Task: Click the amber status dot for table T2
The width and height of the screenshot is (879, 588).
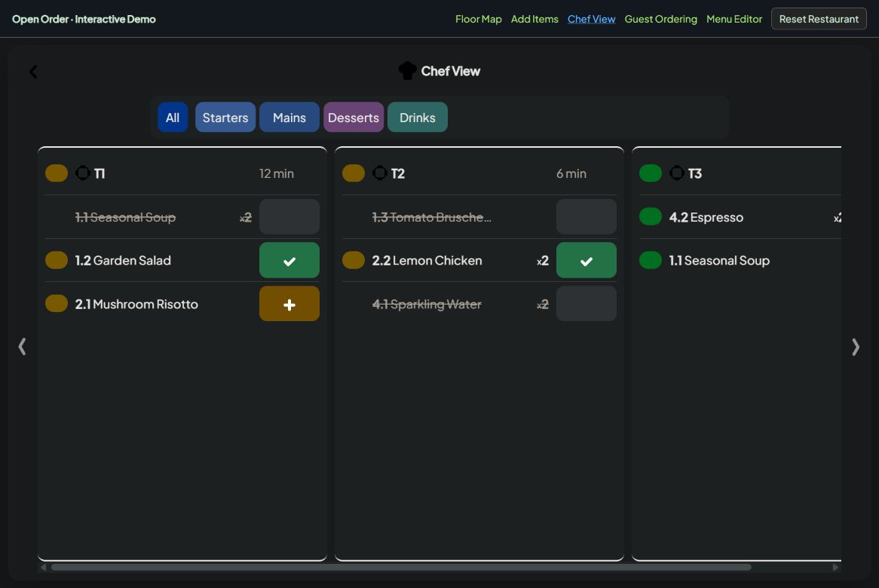Action: pyautogui.click(x=354, y=173)
